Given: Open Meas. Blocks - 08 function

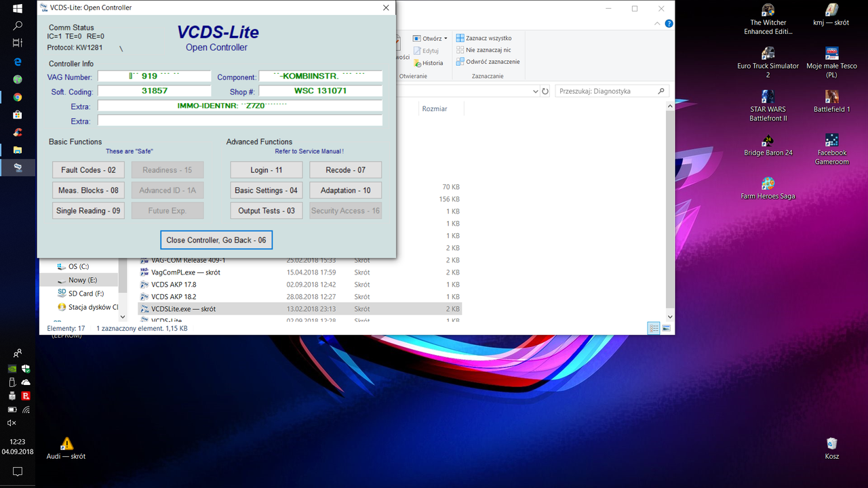Looking at the screenshot, I should [88, 190].
